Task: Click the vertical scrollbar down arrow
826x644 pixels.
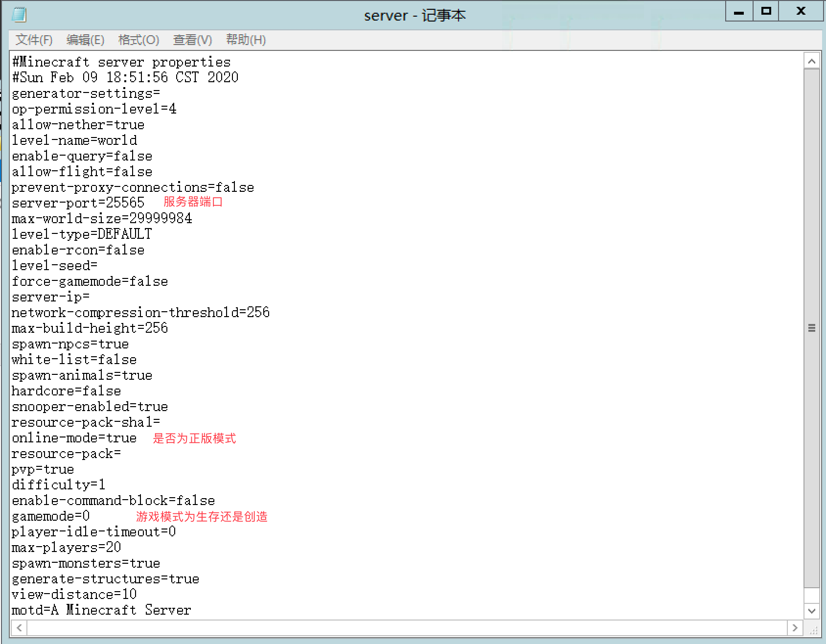Action: tap(812, 611)
